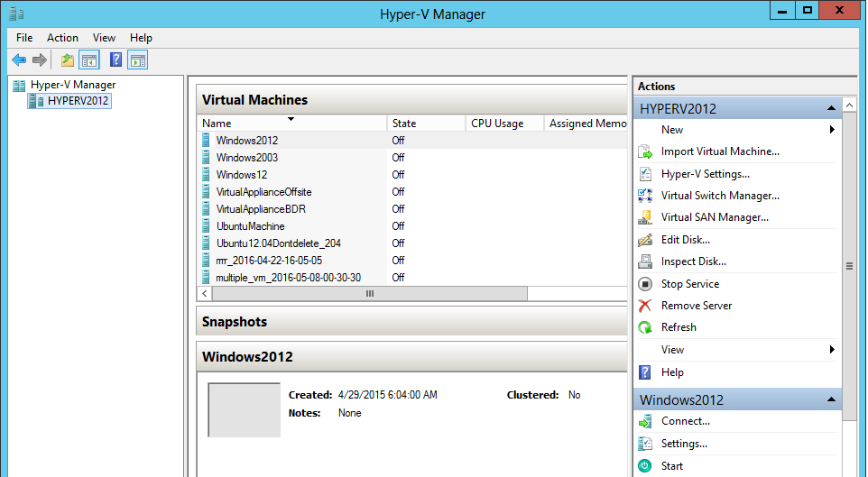The height and width of the screenshot is (477, 868).
Task: Click the UbuntuMachine VM row icon
Action: point(206,225)
